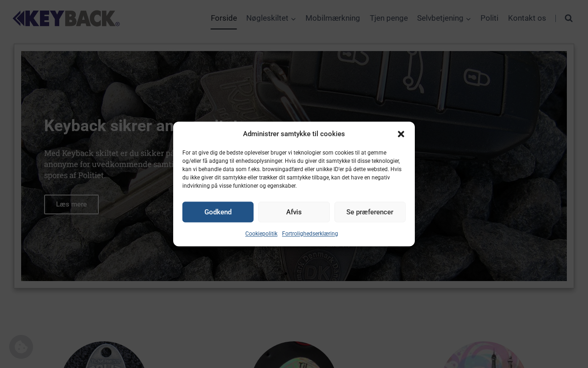Follow the Cookiepolitik link
The width and height of the screenshot is (588, 368).
coord(261,234)
